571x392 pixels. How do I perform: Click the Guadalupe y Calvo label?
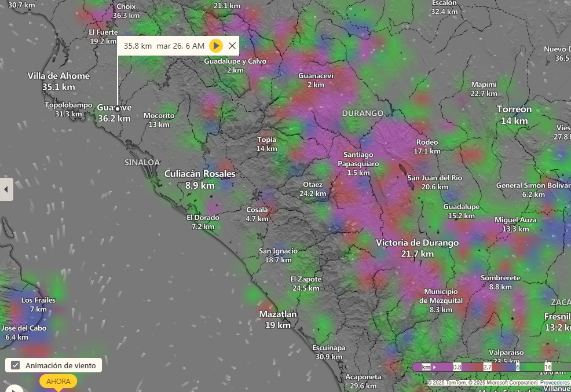(235, 65)
